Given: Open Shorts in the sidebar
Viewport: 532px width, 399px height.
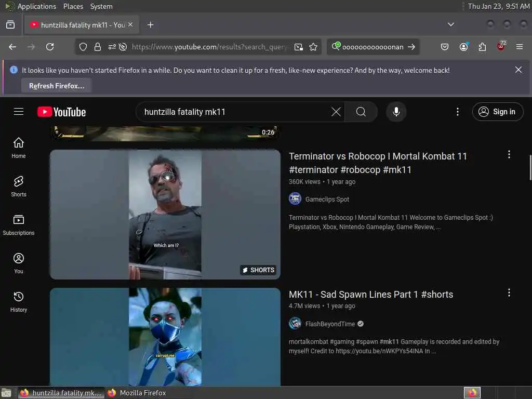Looking at the screenshot, I should click(19, 187).
